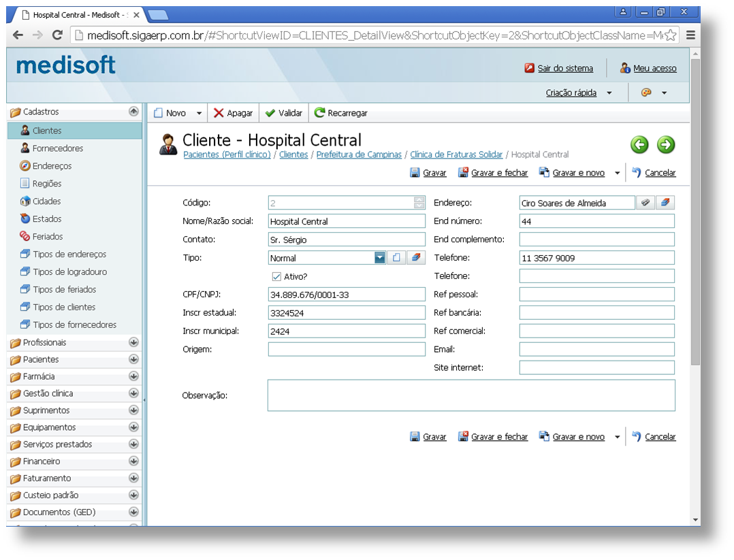Click the top Gravar floppy disk icon
Viewport: 734px width, 560px height.
[414, 173]
